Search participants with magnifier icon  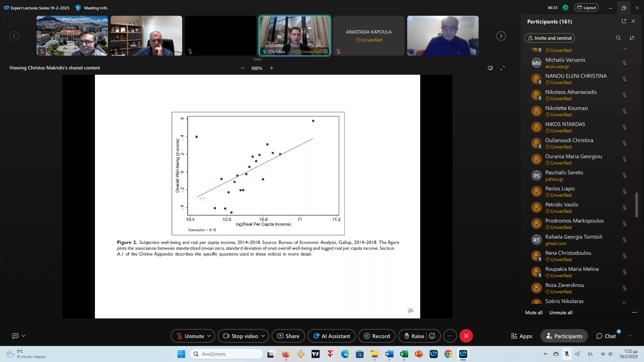click(618, 38)
